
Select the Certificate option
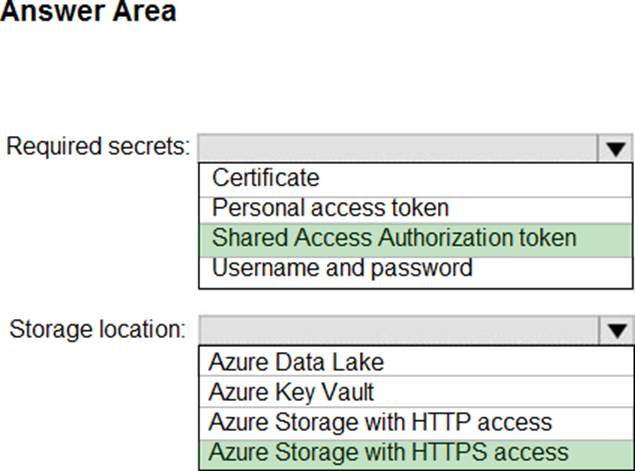tap(266, 178)
